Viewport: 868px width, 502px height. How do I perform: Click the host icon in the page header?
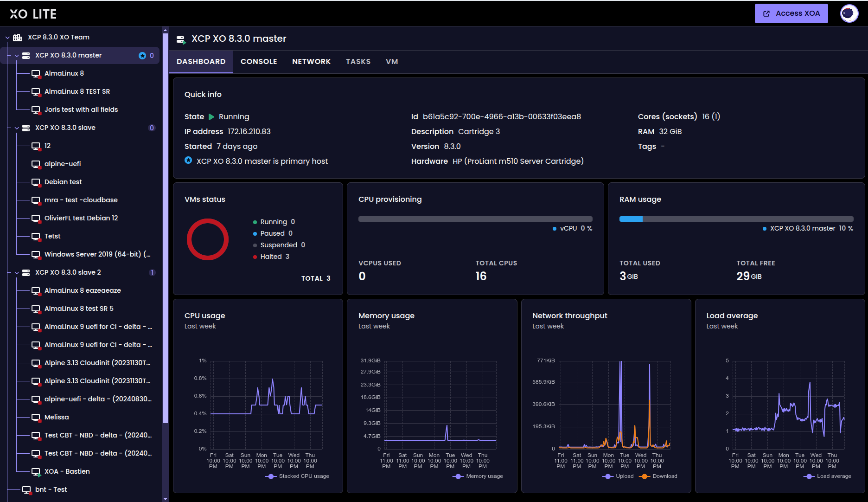click(181, 39)
